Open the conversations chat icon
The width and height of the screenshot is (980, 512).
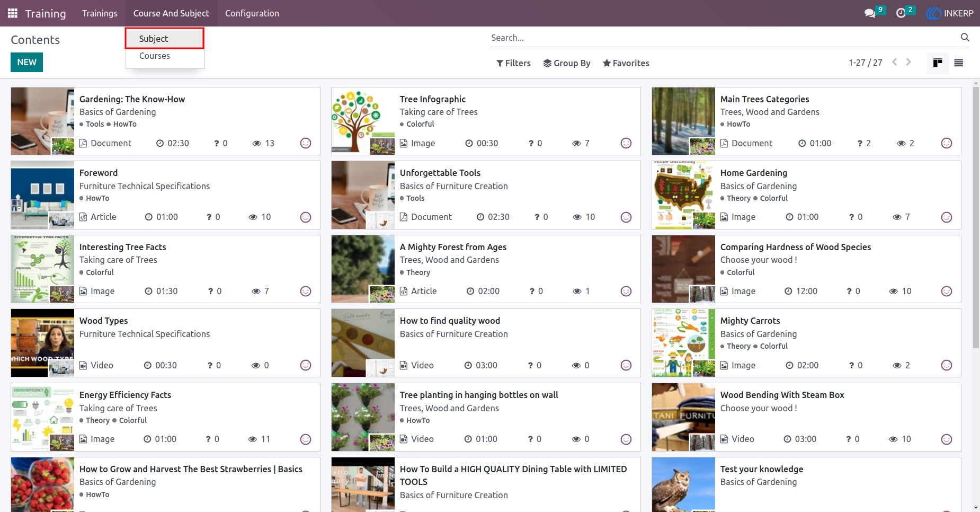[x=870, y=13]
